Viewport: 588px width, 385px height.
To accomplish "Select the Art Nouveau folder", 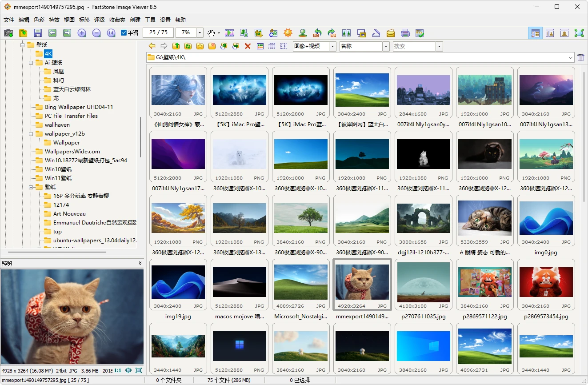I will 69,214.
